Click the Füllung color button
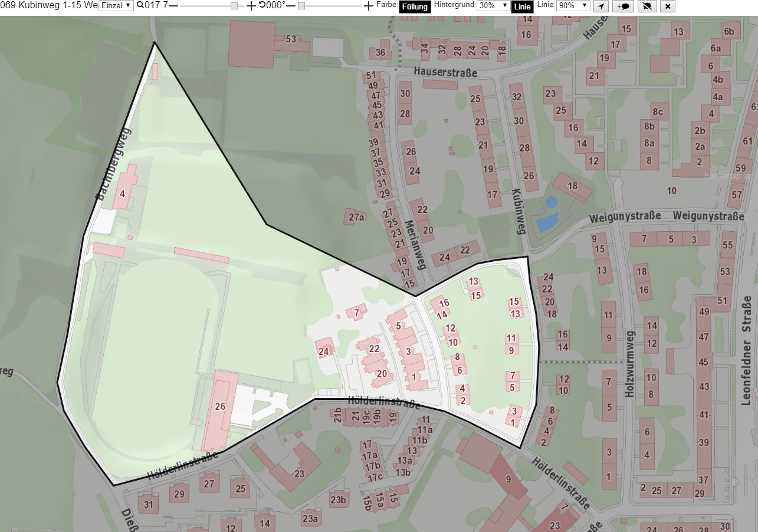This screenshot has width=758, height=532. pos(415,7)
